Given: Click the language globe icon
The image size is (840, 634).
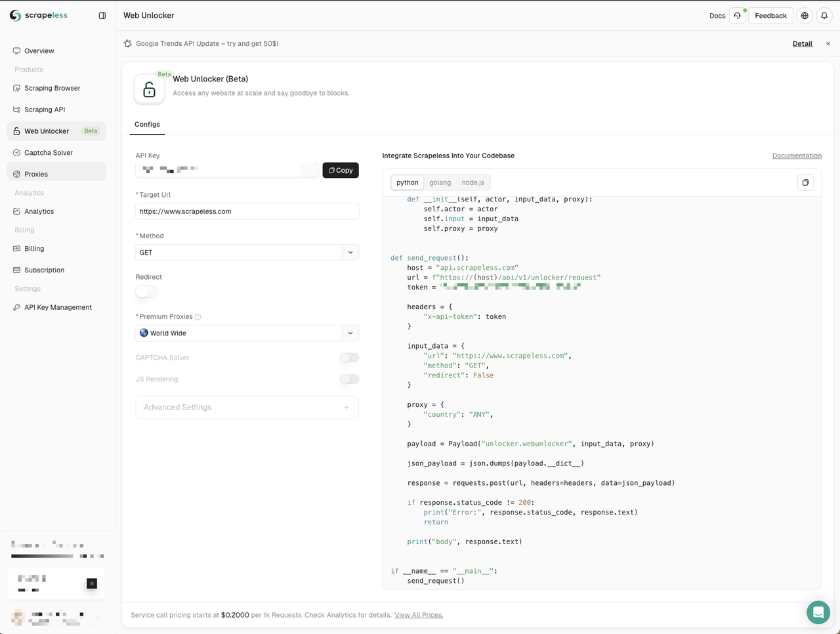Looking at the screenshot, I should click(x=805, y=16).
